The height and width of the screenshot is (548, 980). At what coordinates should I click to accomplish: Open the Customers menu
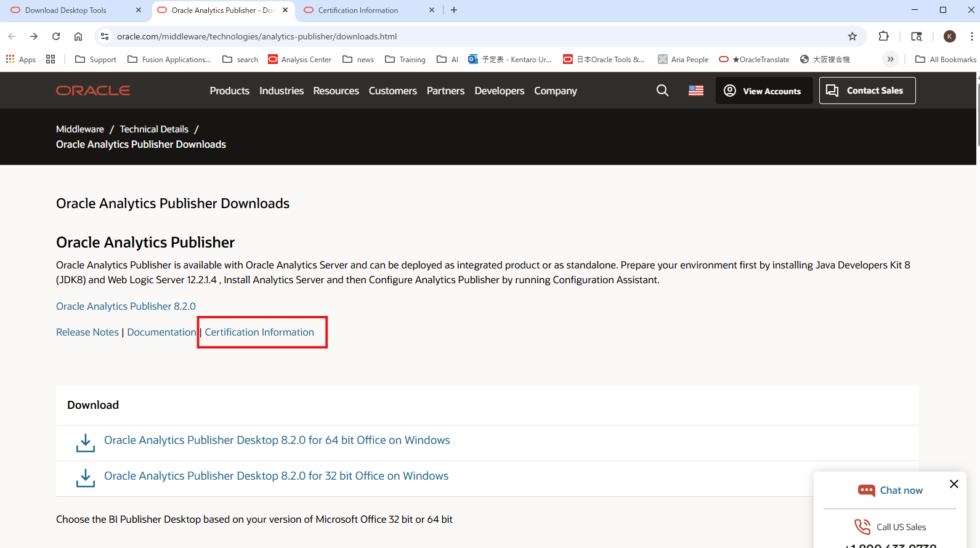(392, 91)
